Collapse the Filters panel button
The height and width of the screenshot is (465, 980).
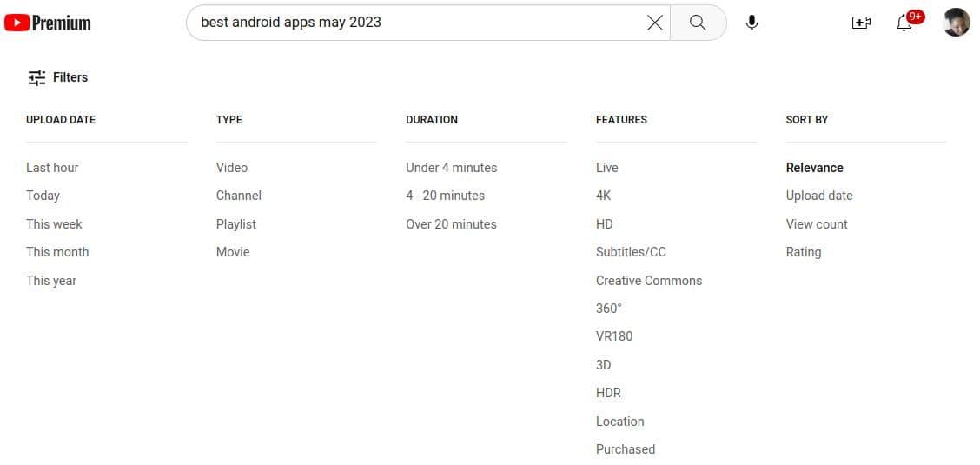57,77
